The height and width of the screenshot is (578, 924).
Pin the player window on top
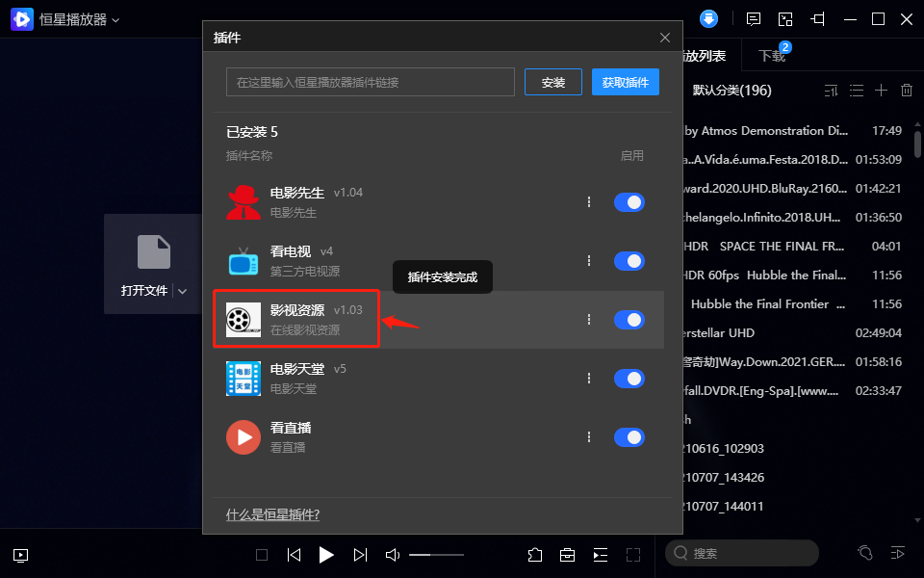[x=818, y=19]
